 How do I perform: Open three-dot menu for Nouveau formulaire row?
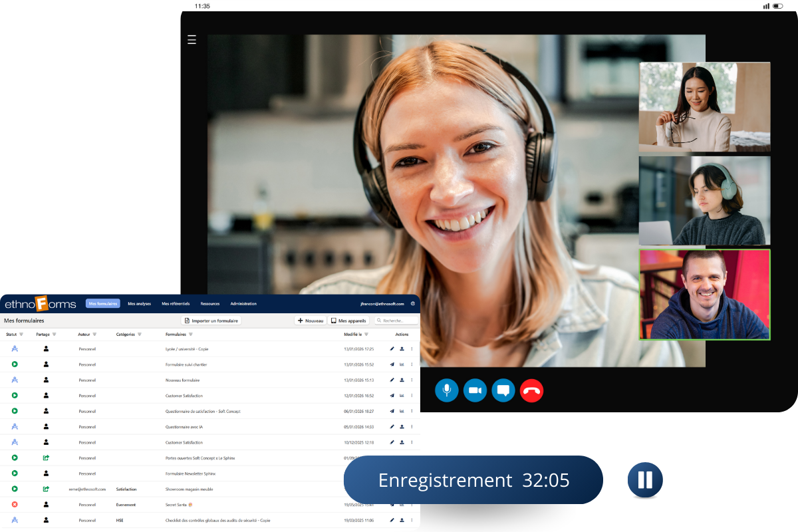tap(412, 380)
